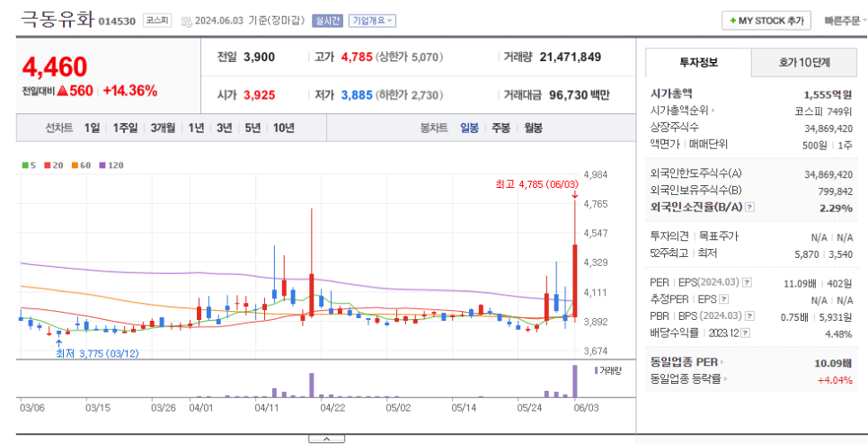Click the 동일업종 등락률 value +4.04%

[x=835, y=380]
